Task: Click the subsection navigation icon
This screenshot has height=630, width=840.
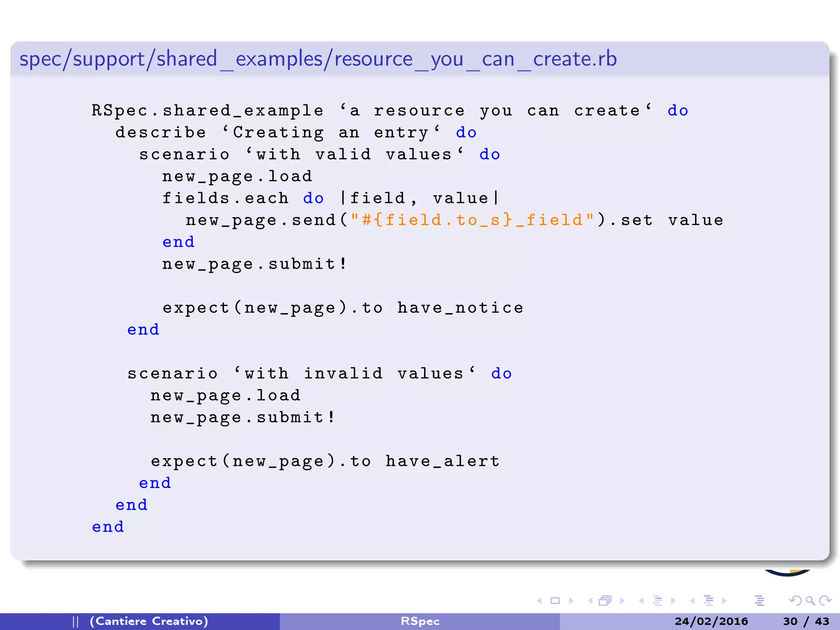Action: point(657,600)
